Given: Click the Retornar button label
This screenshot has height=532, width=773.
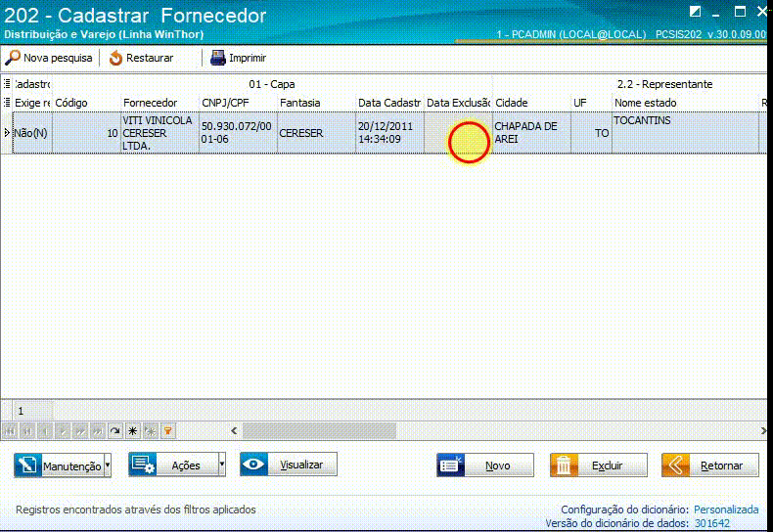Looking at the screenshot, I should pyautogui.click(x=721, y=465).
